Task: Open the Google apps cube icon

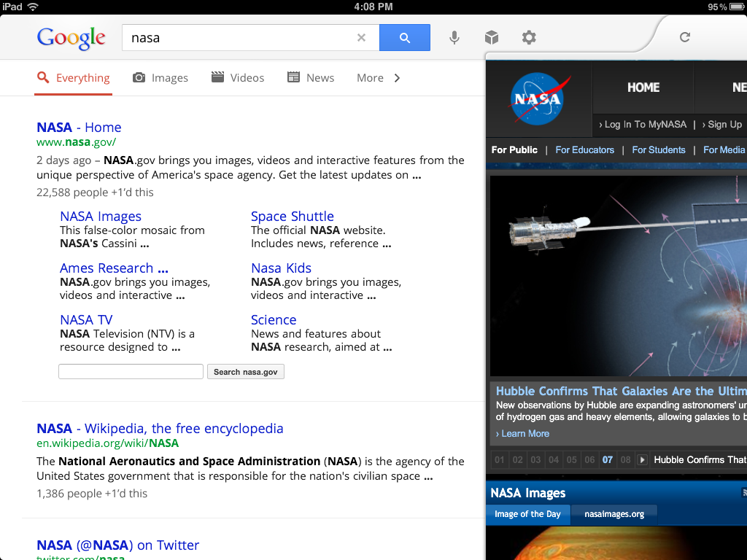Action: [492, 38]
